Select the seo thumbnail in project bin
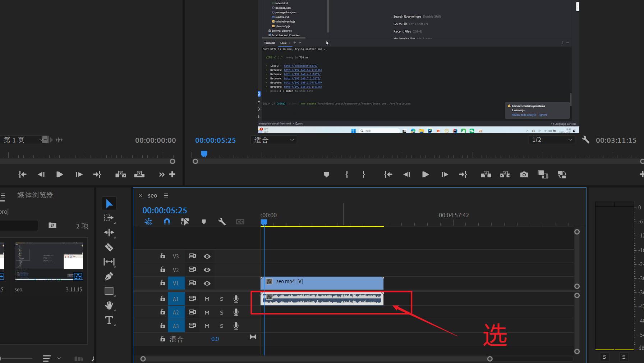The width and height of the screenshot is (644, 363). pos(49,261)
